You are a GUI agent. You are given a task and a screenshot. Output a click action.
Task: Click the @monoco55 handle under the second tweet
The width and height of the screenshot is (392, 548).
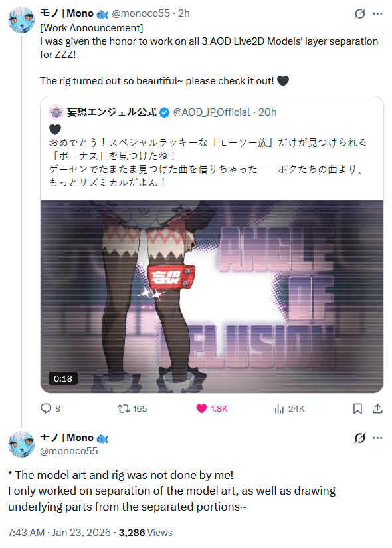[68, 451]
